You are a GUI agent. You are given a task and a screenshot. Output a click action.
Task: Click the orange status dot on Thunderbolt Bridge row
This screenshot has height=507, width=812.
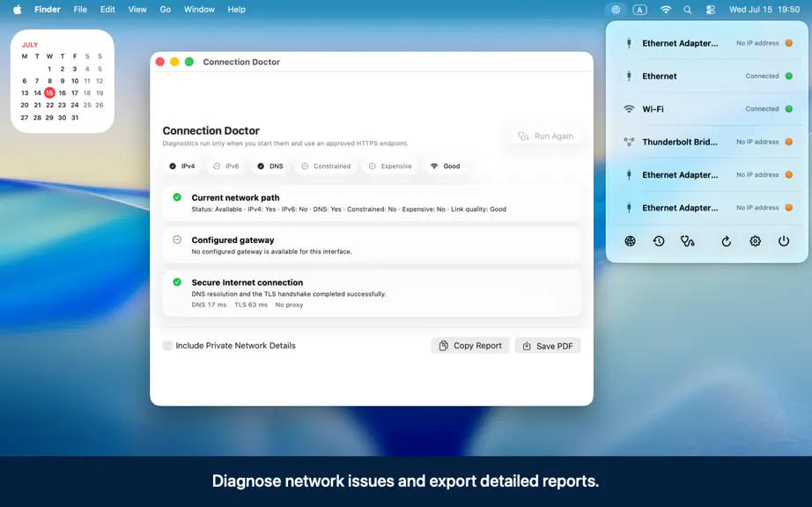click(x=789, y=142)
